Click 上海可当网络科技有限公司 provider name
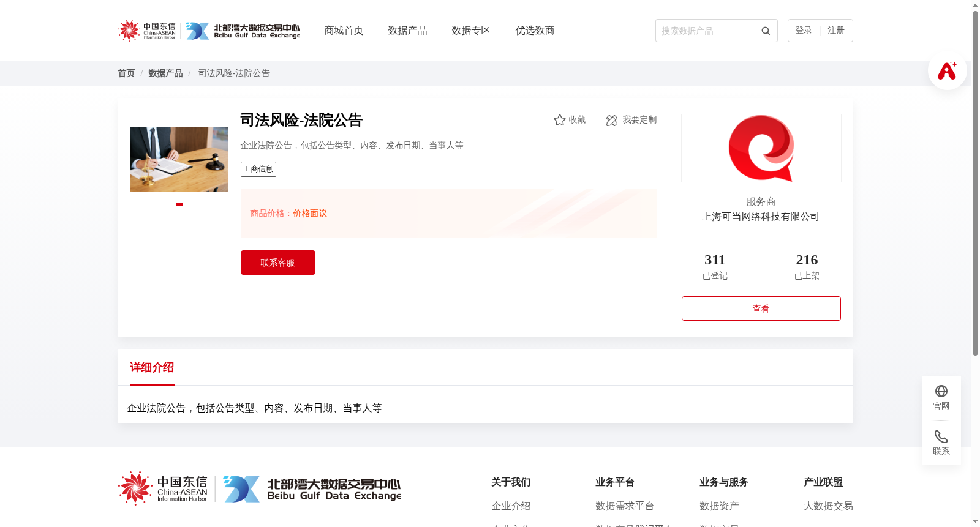Screen dimensions: 980x527 pos(761,217)
